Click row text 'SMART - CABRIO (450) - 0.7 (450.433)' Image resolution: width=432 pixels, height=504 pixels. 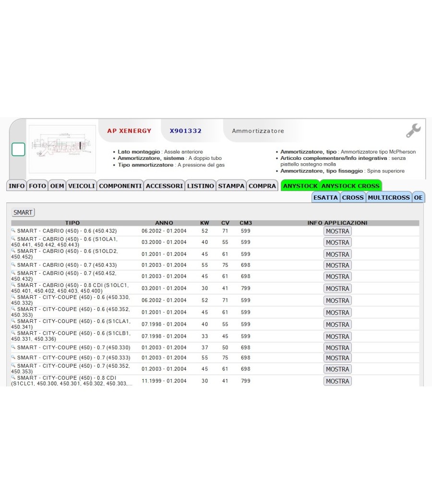pos(67,265)
